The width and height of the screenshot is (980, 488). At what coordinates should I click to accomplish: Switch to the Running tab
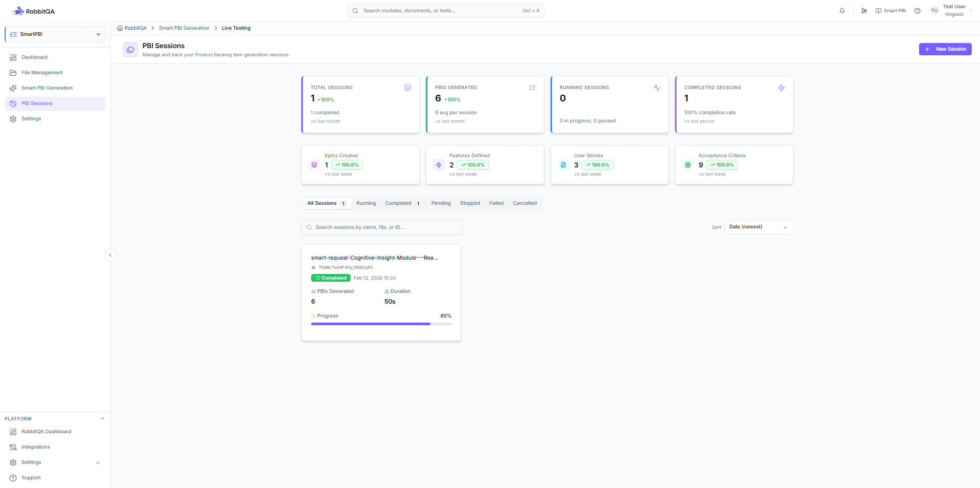click(x=366, y=203)
